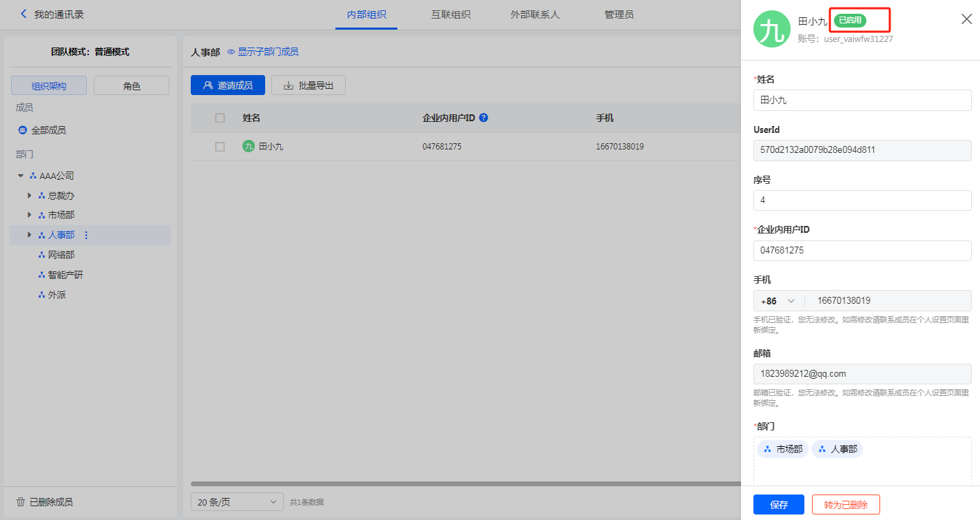Click the trash icon for 已删除成员

tap(21, 502)
